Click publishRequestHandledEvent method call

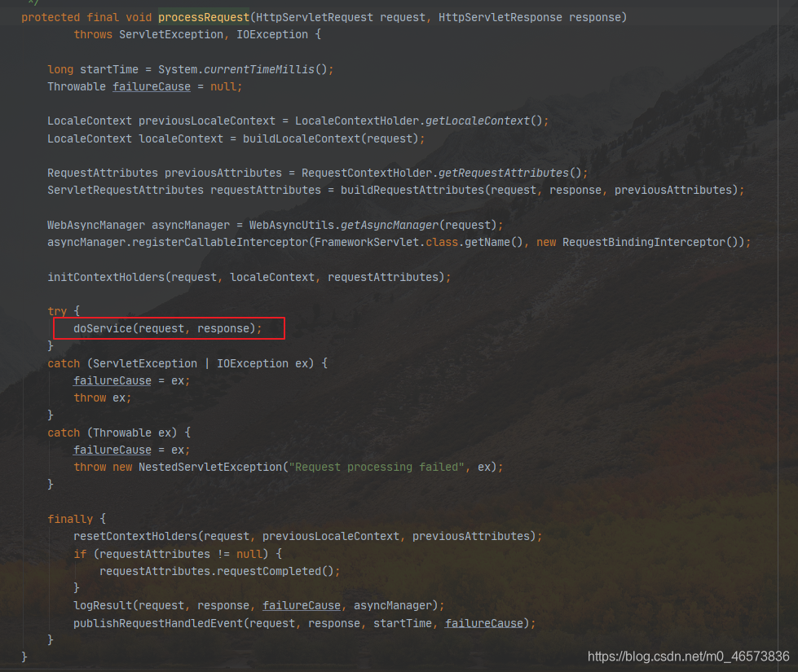pyautogui.click(x=158, y=623)
